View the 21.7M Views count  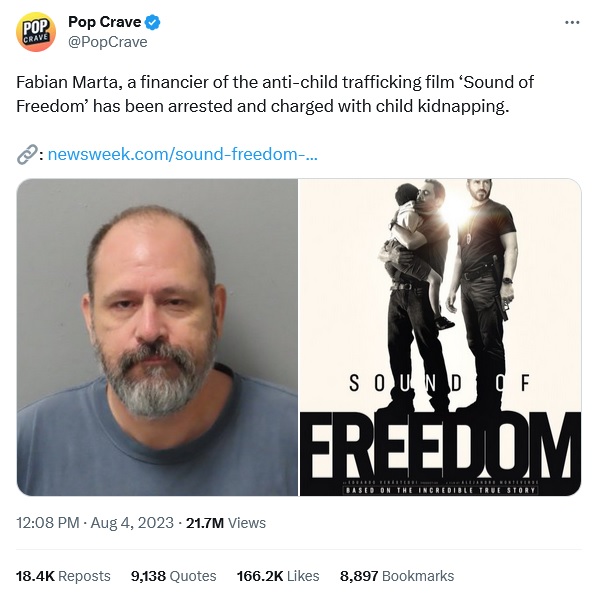[x=226, y=522]
